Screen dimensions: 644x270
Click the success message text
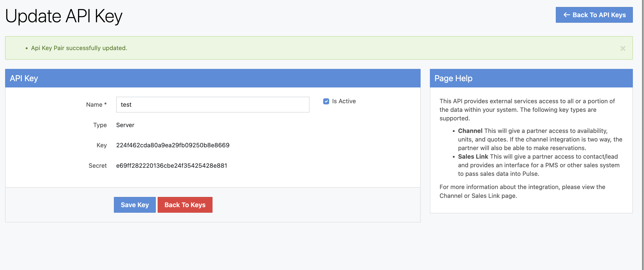[x=79, y=48]
